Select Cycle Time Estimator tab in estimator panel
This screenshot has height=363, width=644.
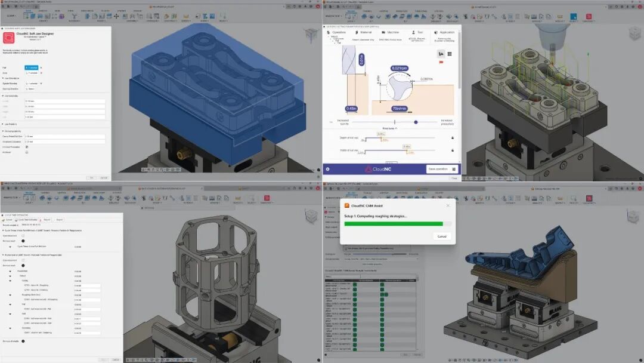pos(27,220)
